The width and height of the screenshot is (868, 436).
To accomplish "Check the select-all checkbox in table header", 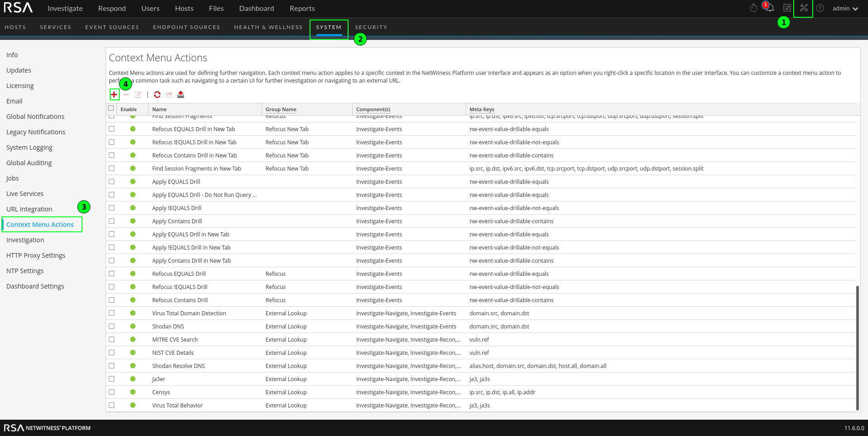I will pos(111,109).
